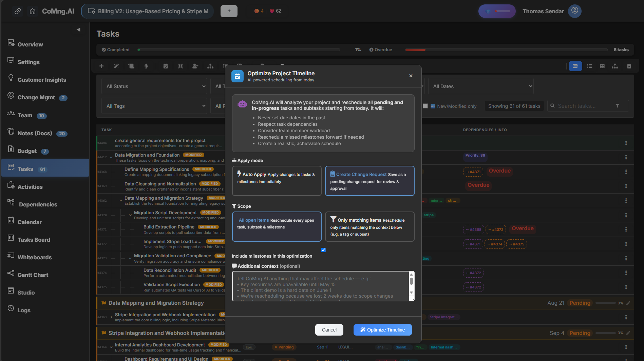Open the user profile avatar icon

coord(575,11)
